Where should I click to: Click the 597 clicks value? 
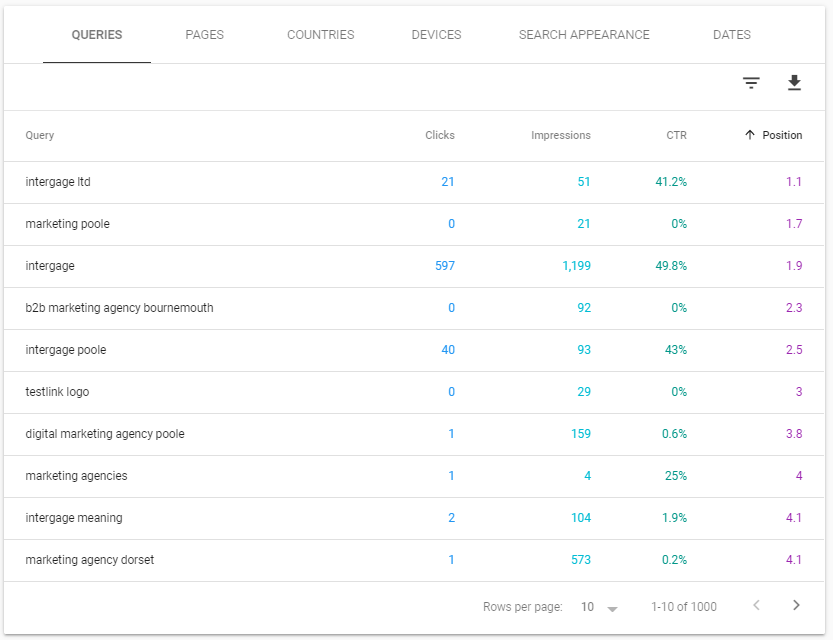445,266
